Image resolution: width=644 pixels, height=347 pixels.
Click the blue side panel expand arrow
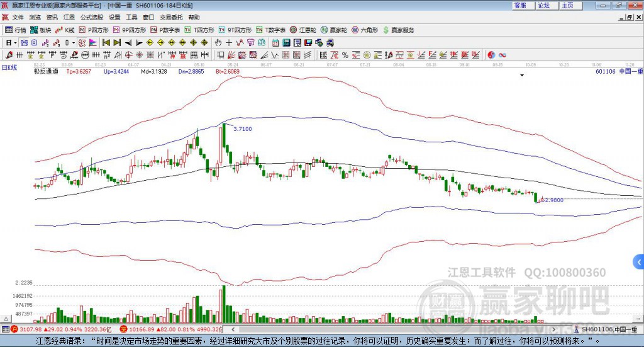(639, 261)
